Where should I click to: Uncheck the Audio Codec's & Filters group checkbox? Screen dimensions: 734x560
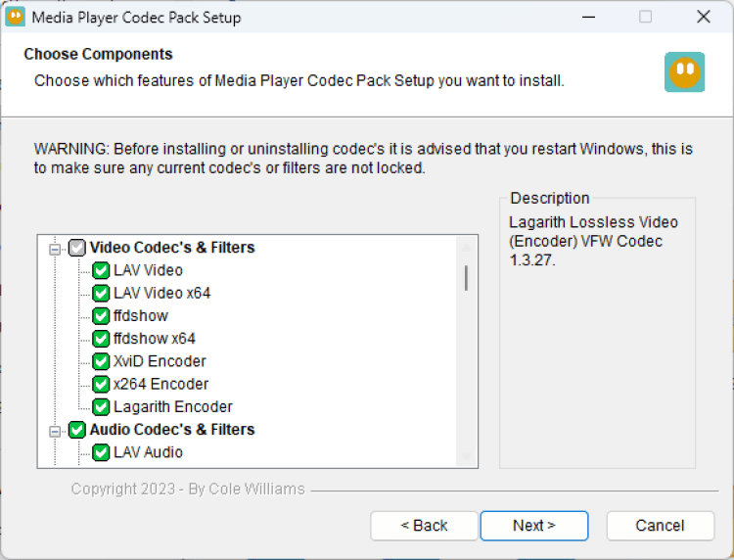[77, 430]
